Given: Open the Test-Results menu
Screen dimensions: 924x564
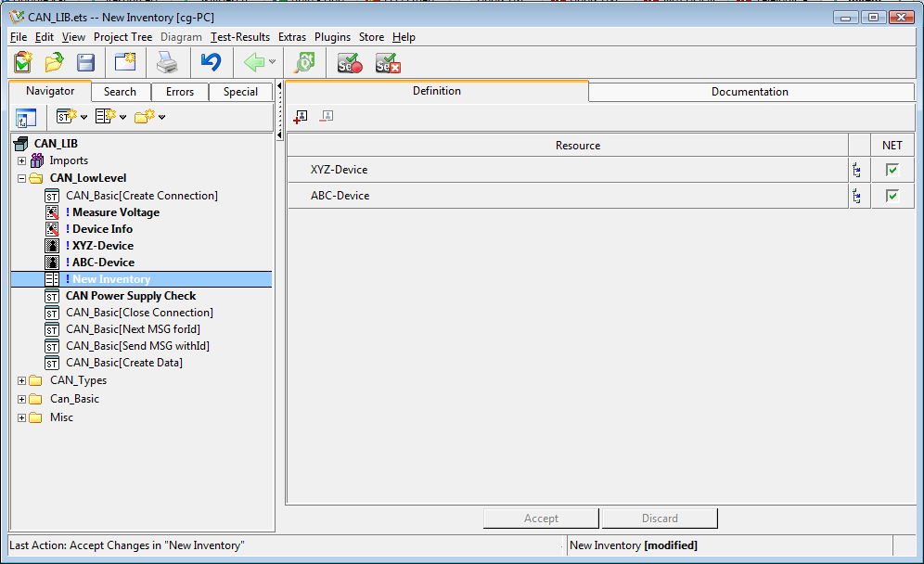Looking at the screenshot, I should pyautogui.click(x=239, y=37).
